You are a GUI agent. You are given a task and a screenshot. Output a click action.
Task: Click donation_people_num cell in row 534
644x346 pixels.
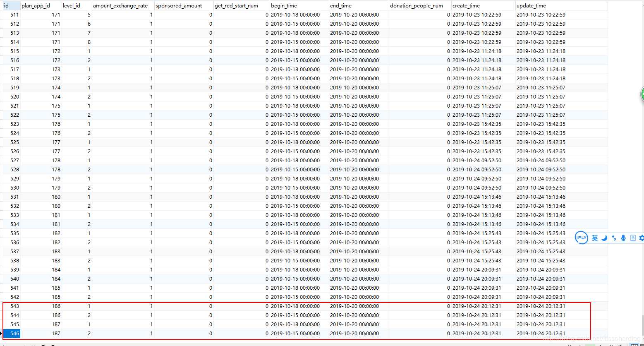tap(420, 224)
